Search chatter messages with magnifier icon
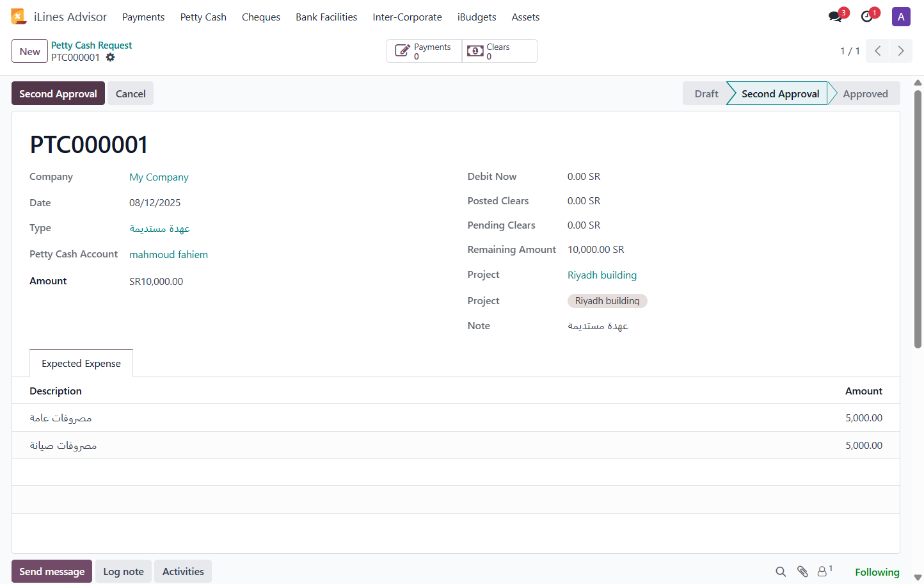 coord(781,572)
